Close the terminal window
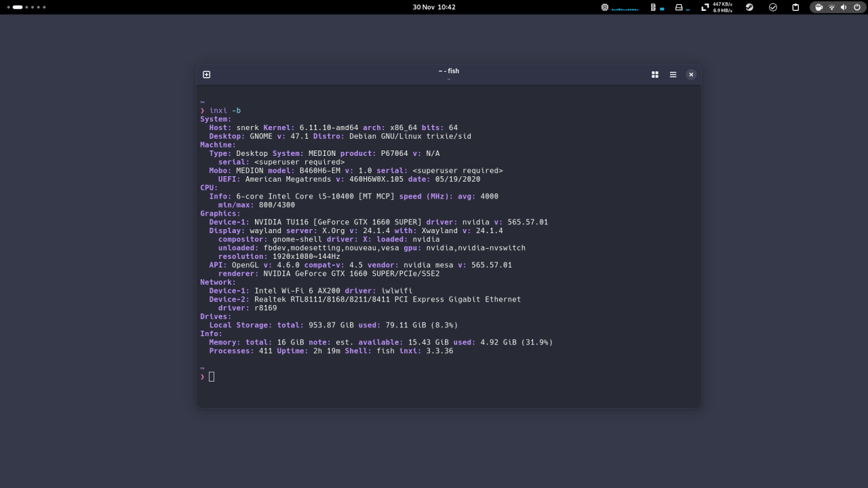Screen dimensions: 868x488 691,75
